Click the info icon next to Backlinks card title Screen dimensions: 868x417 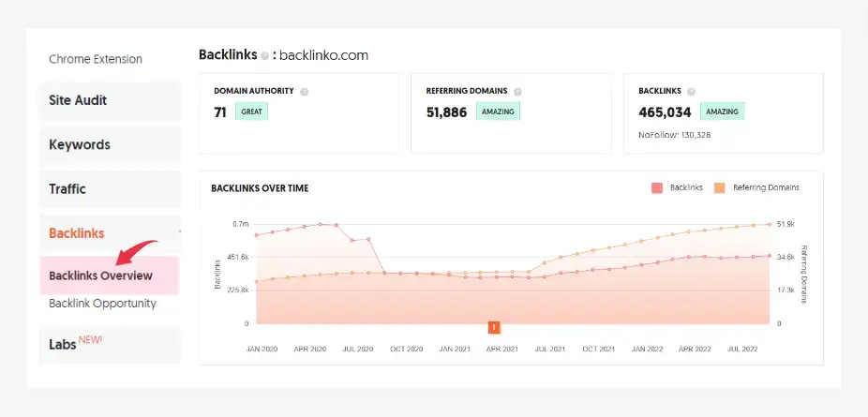pos(691,92)
